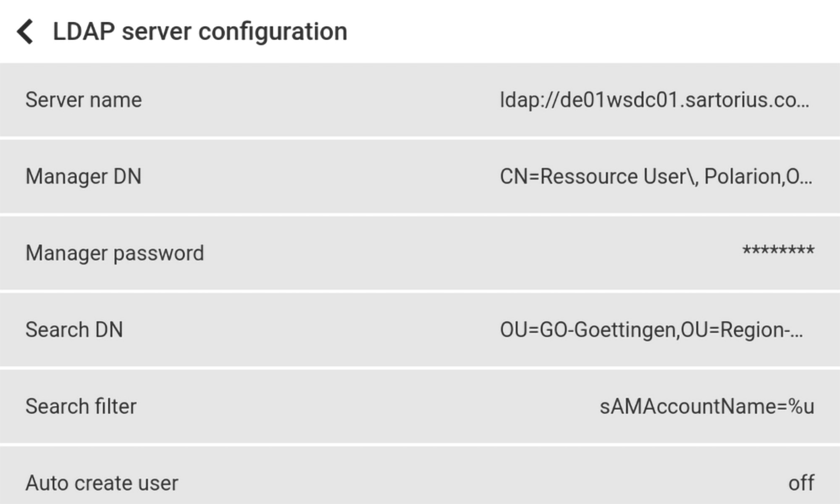Edit the CN=Ressource User Manager DN value
Image resolution: width=840 pixels, height=504 pixels.
656,176
